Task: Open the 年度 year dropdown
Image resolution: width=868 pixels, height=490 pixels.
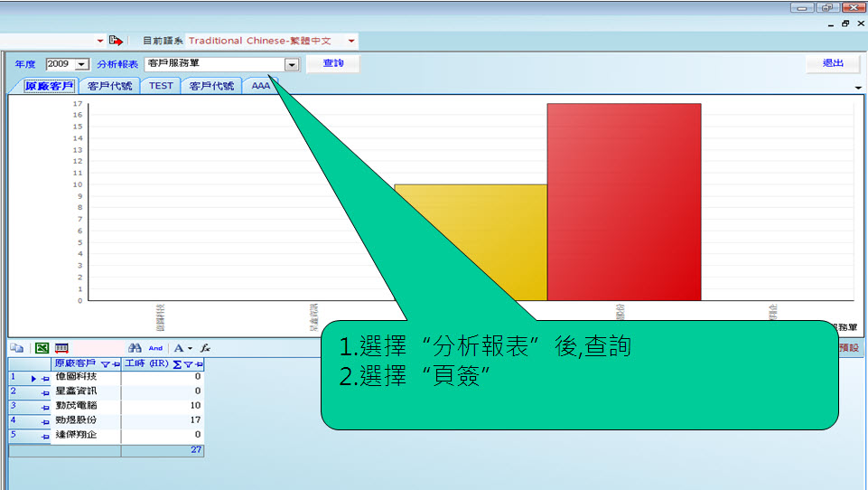Action: coord(81,64)
